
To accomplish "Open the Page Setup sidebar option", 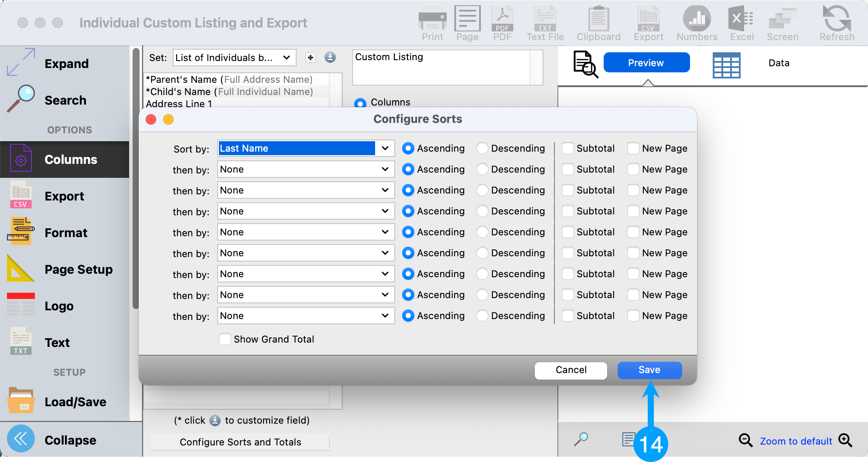I will (79, 269).
